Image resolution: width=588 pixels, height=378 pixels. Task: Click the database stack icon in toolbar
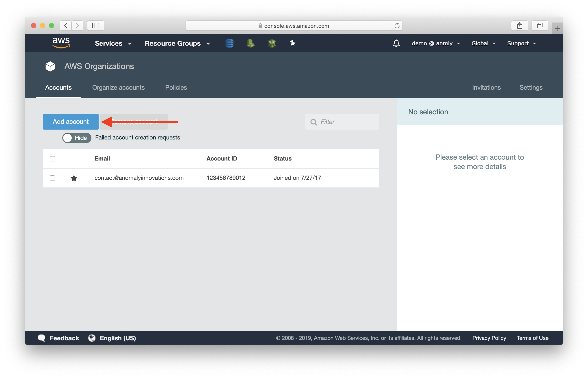(230, 43)
